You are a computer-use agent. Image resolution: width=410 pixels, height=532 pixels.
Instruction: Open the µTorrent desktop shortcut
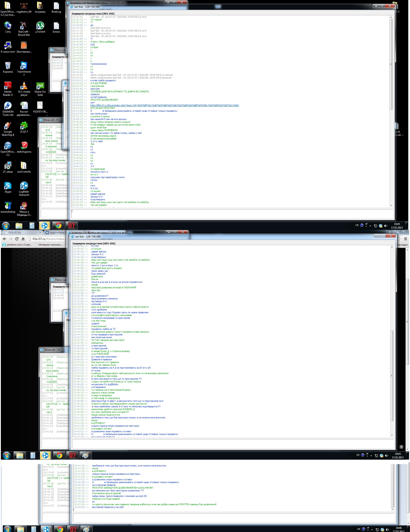click(40, 26)
